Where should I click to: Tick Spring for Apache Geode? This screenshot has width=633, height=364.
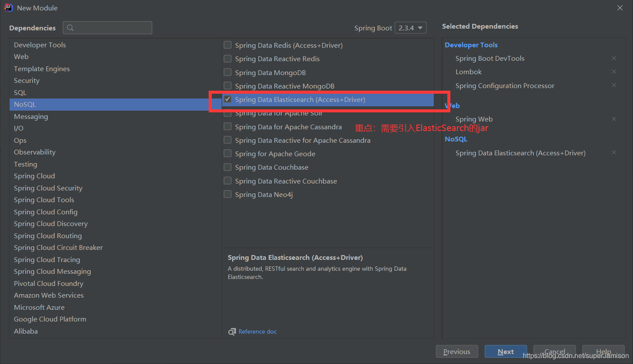click(x=227, y=153)
